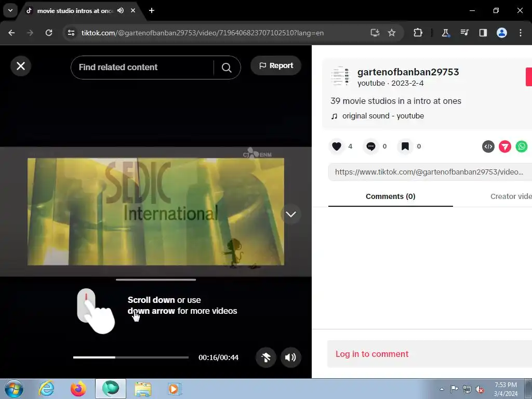The width and height of the screenshot is (532, 399).
Task: Open Chrome extensions puzzle icon
Action: (418, 33)
